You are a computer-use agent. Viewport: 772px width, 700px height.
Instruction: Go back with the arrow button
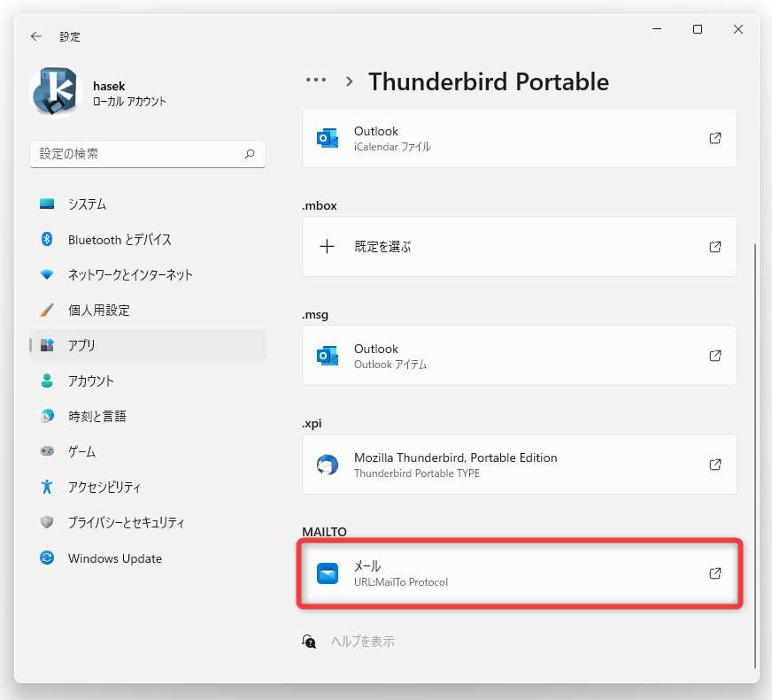click(36, 36)
